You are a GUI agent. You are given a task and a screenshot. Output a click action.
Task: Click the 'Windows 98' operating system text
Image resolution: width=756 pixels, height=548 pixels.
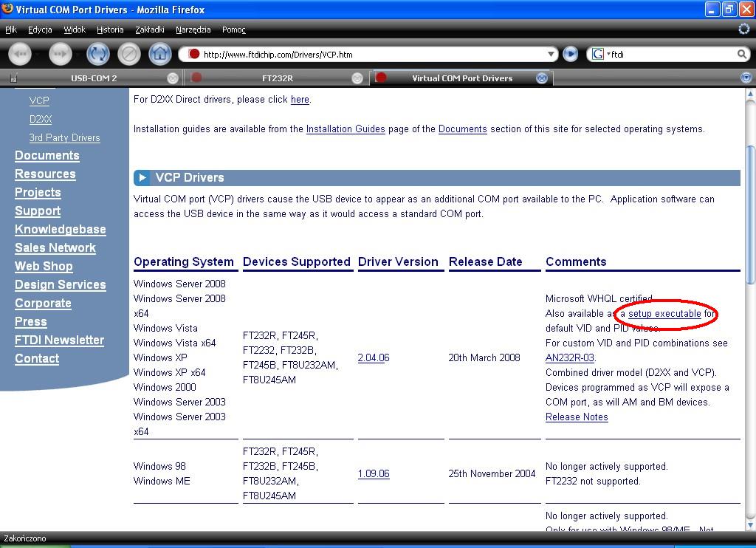(x=159, y=466)
